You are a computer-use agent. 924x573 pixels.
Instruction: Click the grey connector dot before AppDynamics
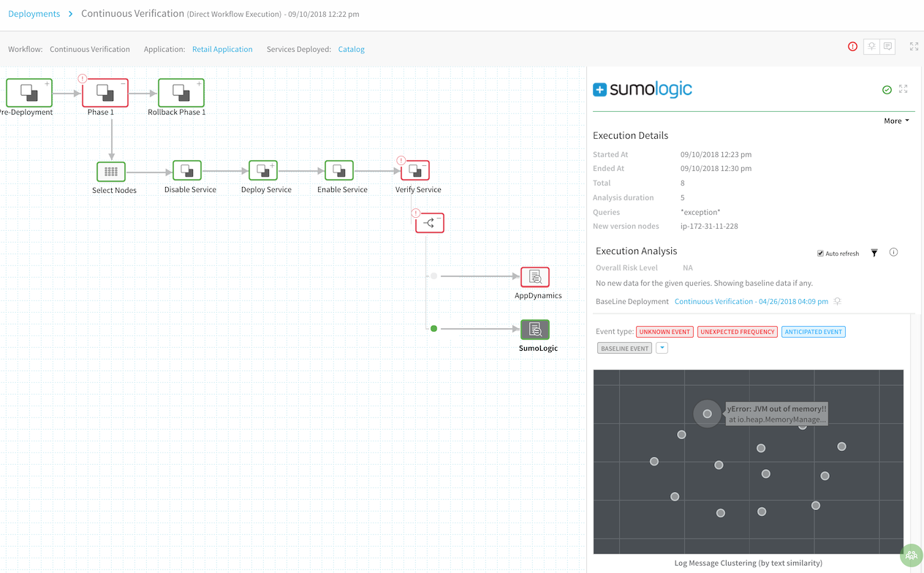point(433,276)
